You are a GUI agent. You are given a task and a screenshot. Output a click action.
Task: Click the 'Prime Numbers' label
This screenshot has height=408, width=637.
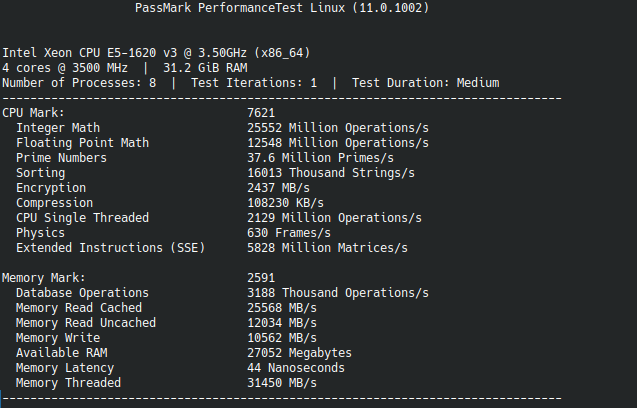(x=61, y=158)
